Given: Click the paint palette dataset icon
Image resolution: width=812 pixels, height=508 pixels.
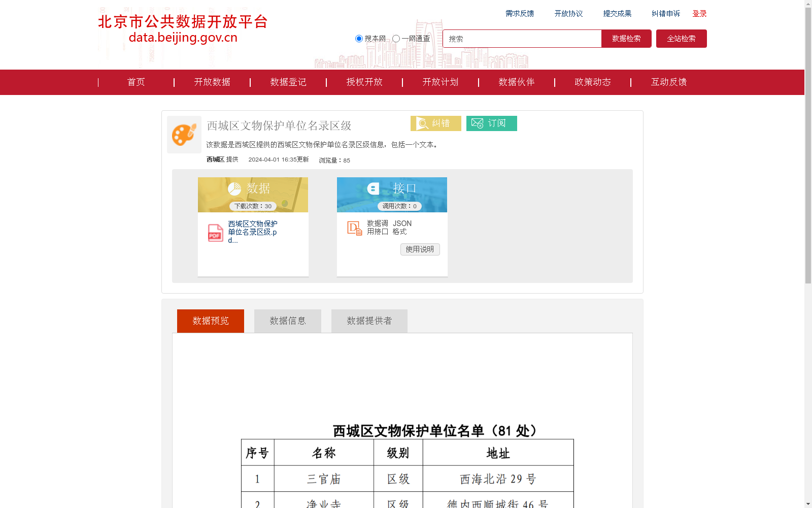Looking at the screenshot, I should point(184,135).
